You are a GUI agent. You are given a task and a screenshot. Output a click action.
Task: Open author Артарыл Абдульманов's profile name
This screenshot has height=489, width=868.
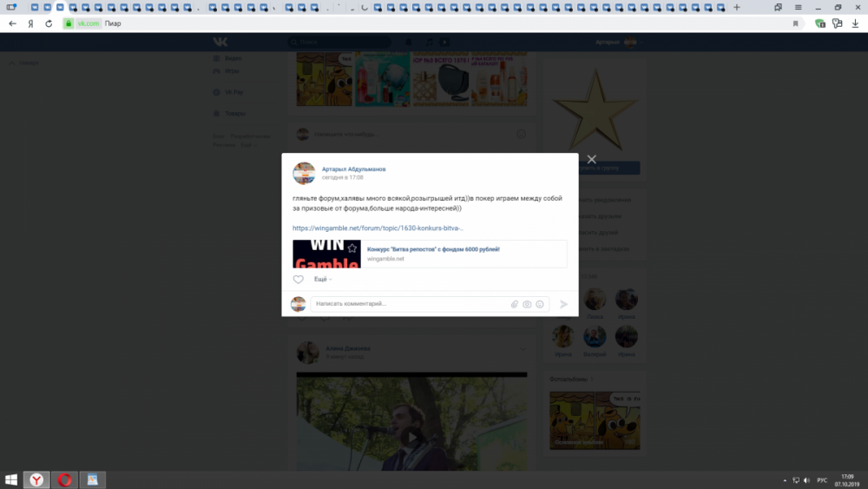353,169
